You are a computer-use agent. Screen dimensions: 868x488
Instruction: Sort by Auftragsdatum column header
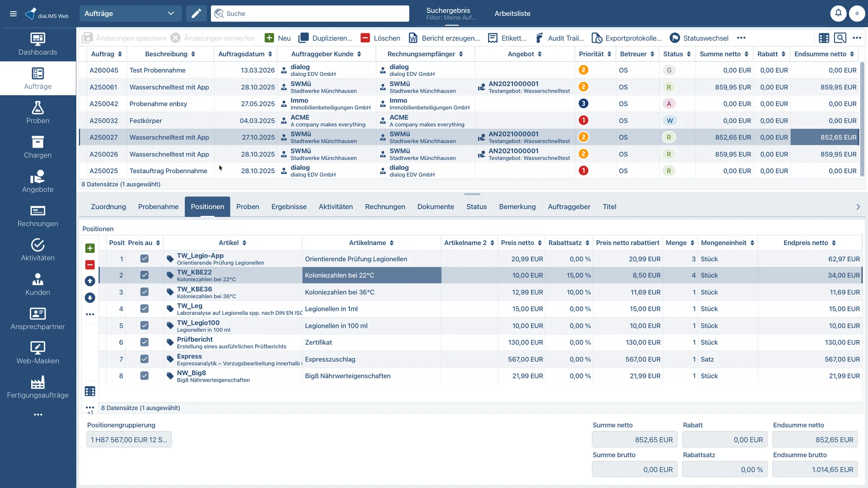245,54
